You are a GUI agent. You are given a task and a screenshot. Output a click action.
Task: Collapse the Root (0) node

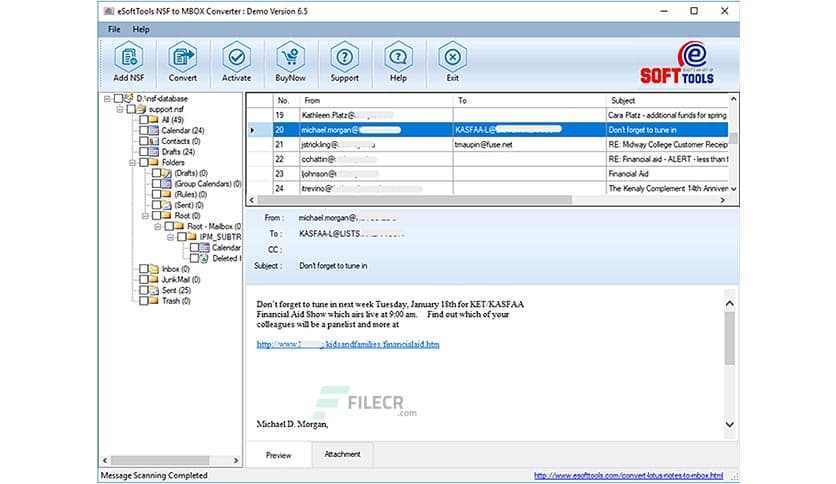pyautogui.click(x=146, y=216)
